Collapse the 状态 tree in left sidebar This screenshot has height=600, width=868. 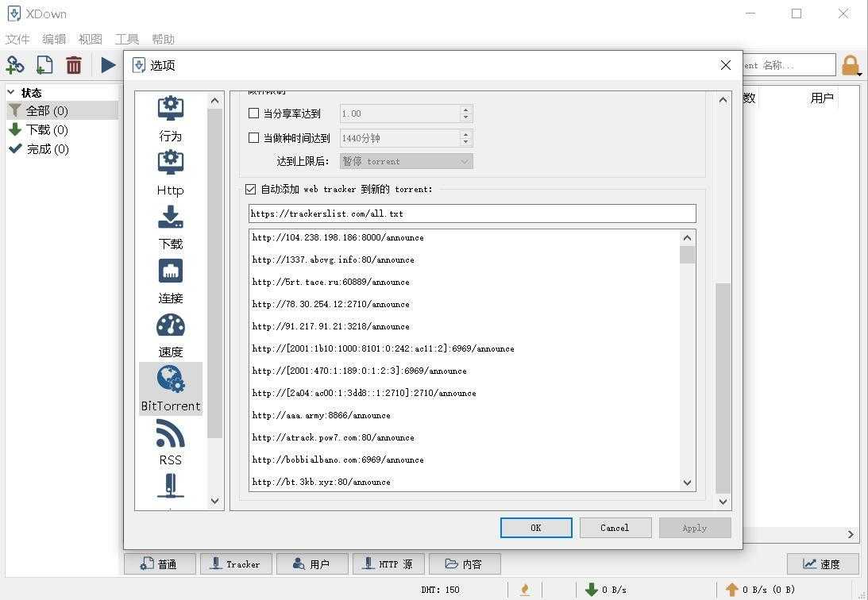(10, 92)
